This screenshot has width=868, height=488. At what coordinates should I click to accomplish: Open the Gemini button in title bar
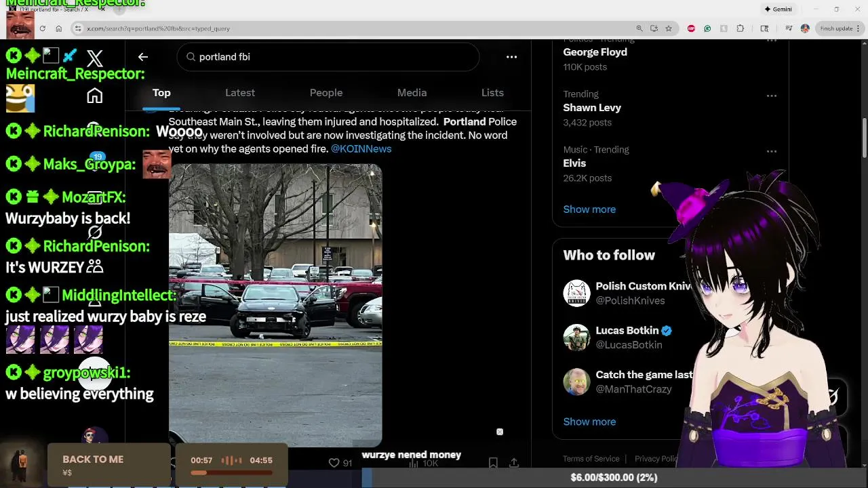(778, 9)
